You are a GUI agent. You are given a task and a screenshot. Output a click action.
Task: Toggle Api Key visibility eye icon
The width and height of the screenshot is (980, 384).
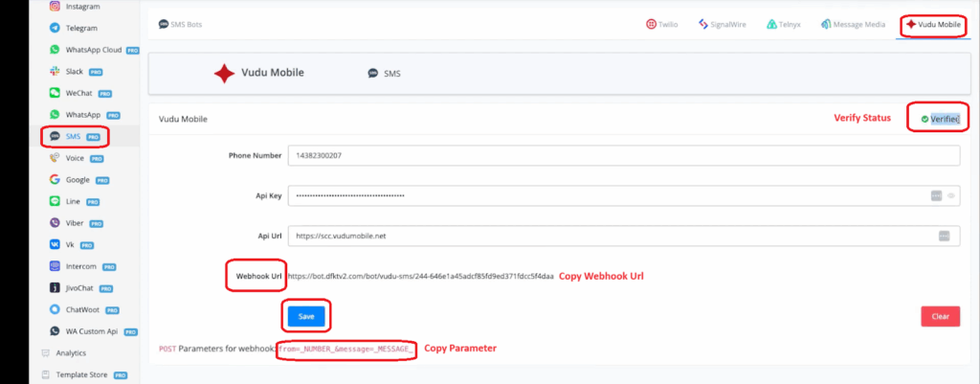point(952,195)
